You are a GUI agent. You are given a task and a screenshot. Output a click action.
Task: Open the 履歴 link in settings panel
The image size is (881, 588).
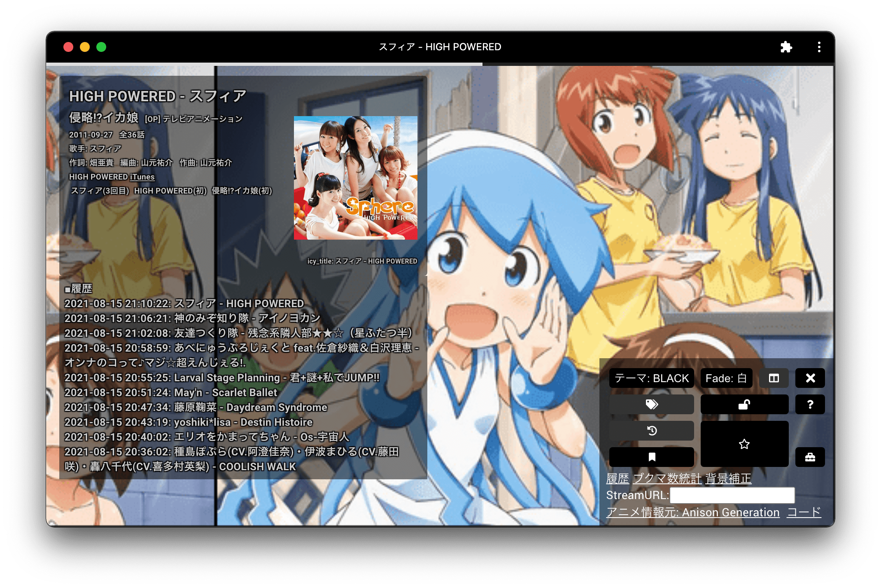618,478
